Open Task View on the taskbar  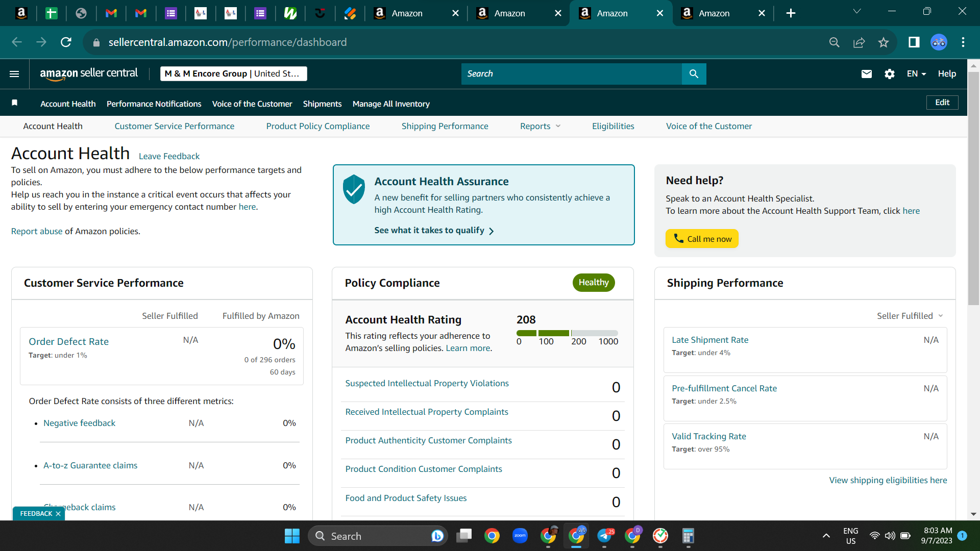464,536
